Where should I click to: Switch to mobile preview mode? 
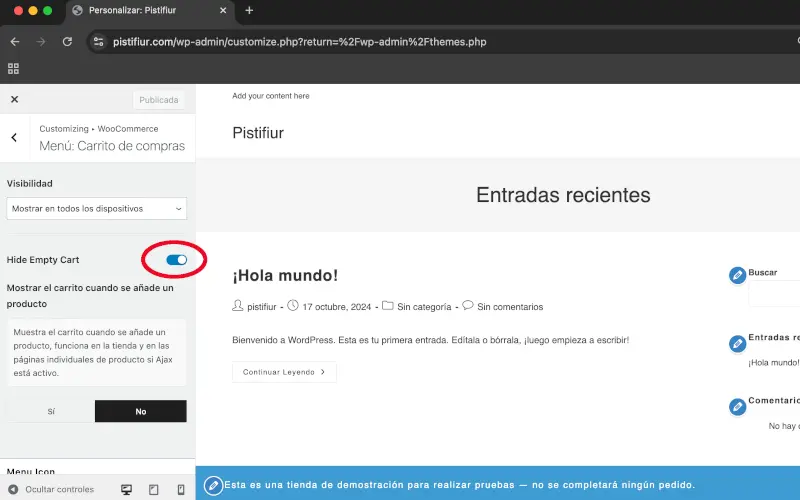pyautogui.click(x=181, y=489)
